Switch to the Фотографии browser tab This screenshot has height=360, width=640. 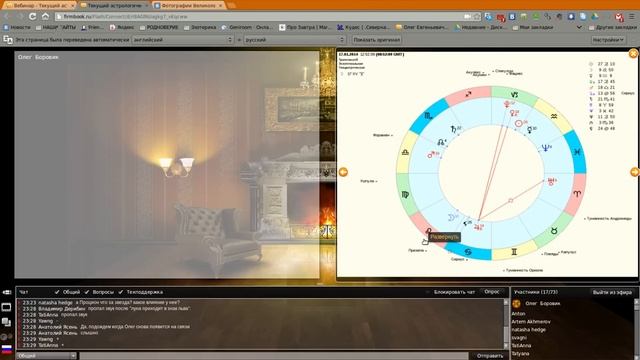[x=188, y=6]
